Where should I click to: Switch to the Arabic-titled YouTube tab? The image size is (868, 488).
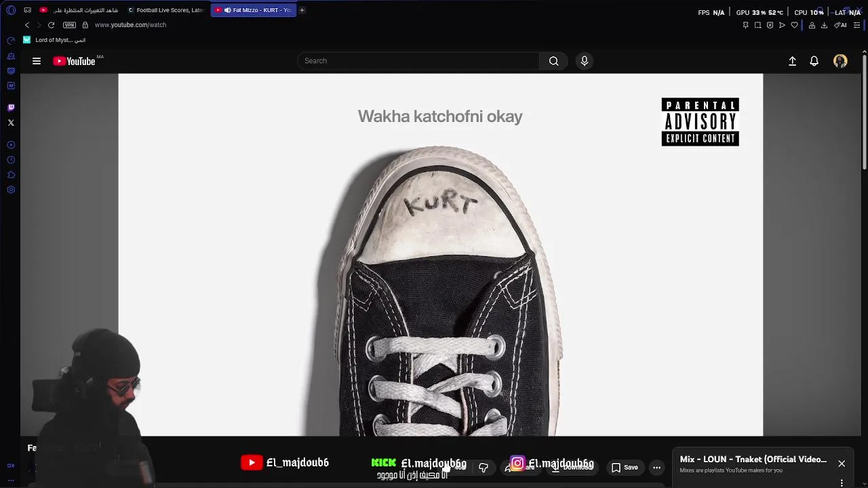coord(79,10)
